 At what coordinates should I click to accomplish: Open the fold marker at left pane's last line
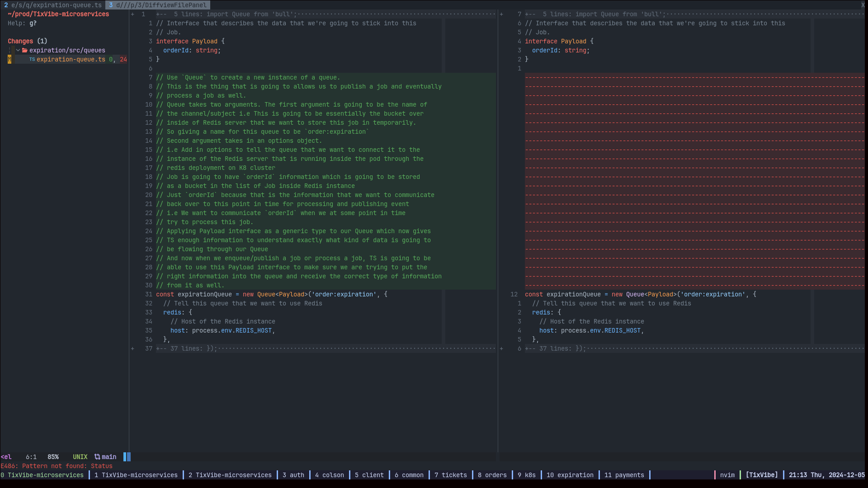click(132, 348)
